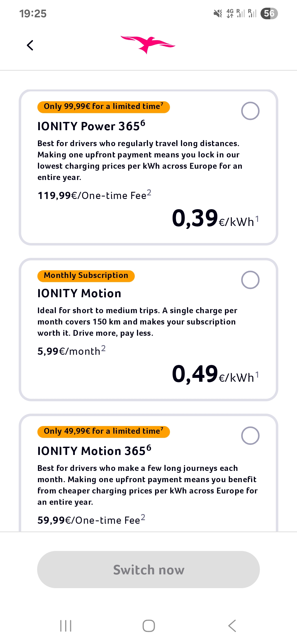Tap the 4G network signal icon
Viewport: 297px width, 644px height.
click(x=230, y=13)
